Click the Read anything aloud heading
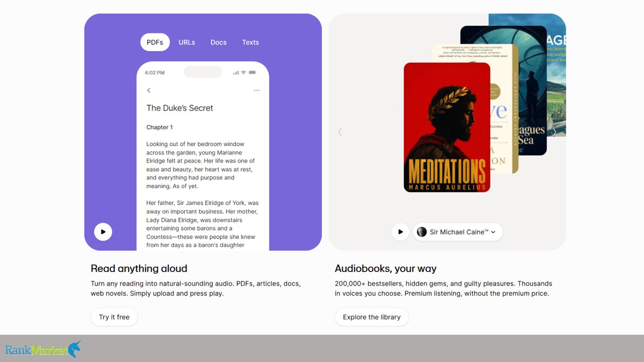This screenshot has width=644, height=362. coord(139,269)
